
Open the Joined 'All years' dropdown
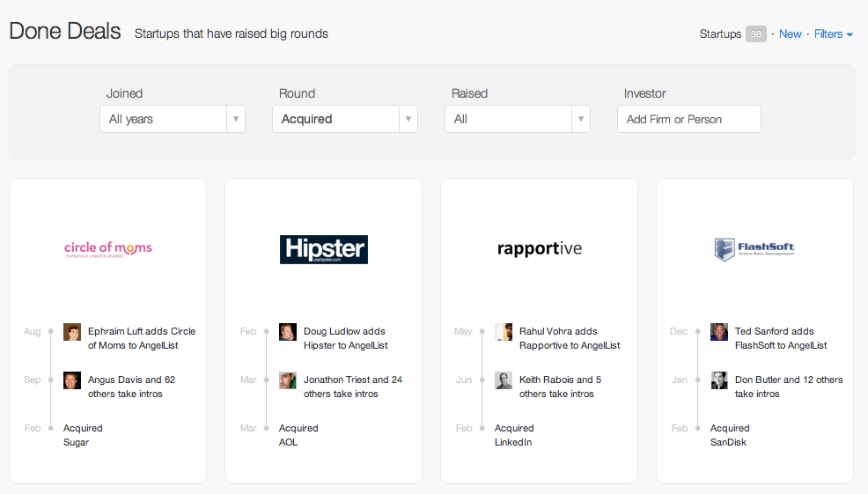pos(173,119)
